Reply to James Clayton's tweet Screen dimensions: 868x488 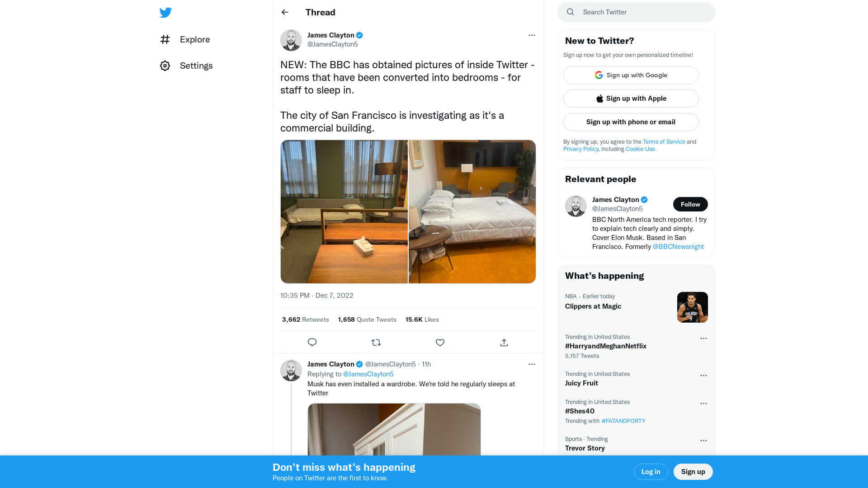point(312,343)
